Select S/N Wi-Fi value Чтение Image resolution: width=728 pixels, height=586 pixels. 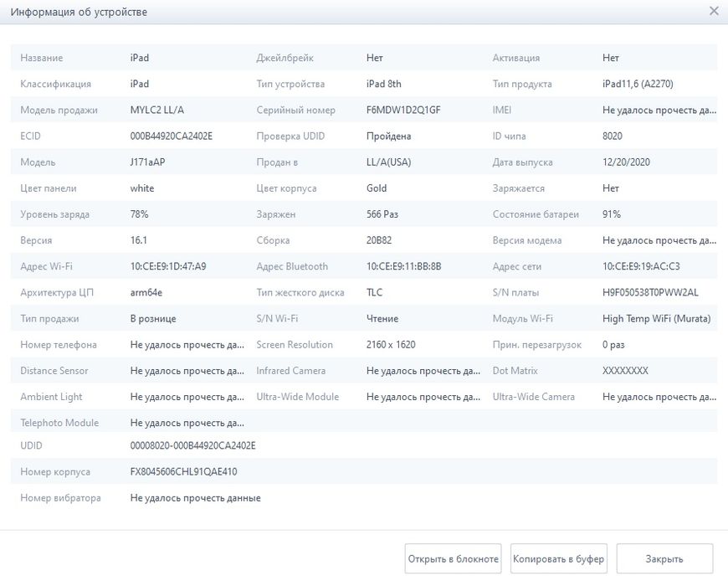point(382,319)
